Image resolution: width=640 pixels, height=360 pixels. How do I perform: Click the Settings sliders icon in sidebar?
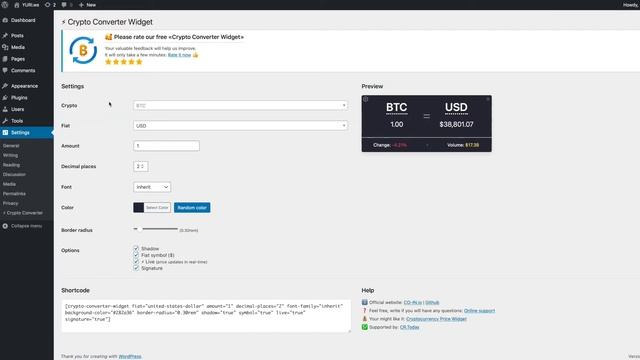[5, 133]
